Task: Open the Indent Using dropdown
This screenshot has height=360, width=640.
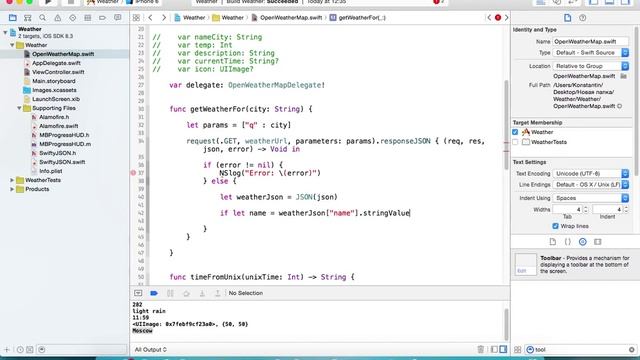Action: coord(591,198)
